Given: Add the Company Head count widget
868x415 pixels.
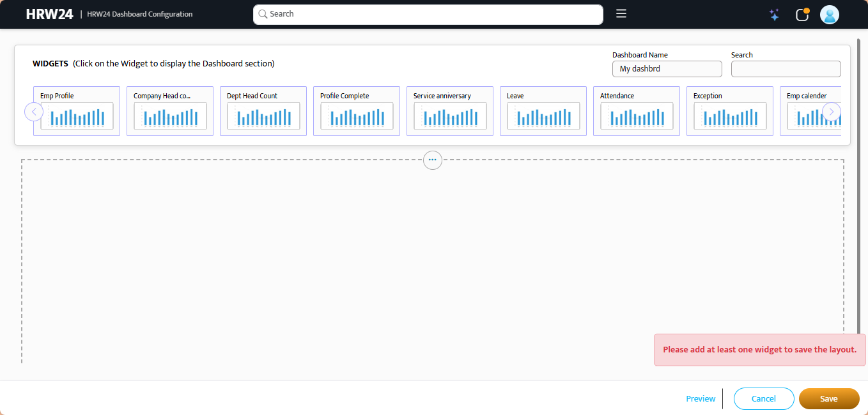Looking at the screenshot, I should tap(170, 112).
